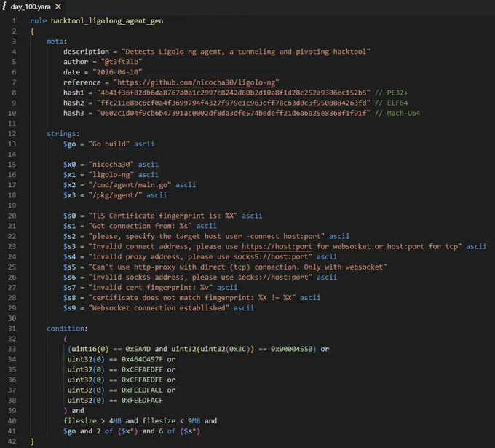Click the 0x464C457F ELF magic value

[x=142, y=359]
